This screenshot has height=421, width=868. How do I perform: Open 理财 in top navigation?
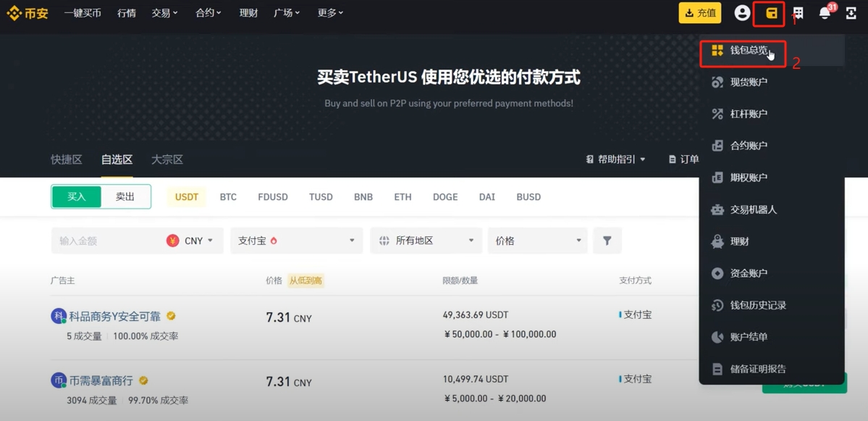coord(248,13)
